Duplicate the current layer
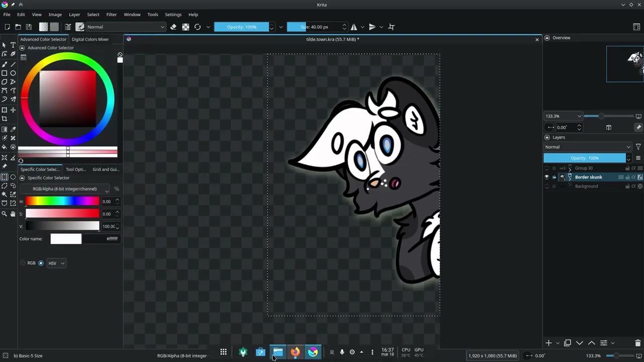The height and width of the screenshot is (362, 644). coord(568,343)
